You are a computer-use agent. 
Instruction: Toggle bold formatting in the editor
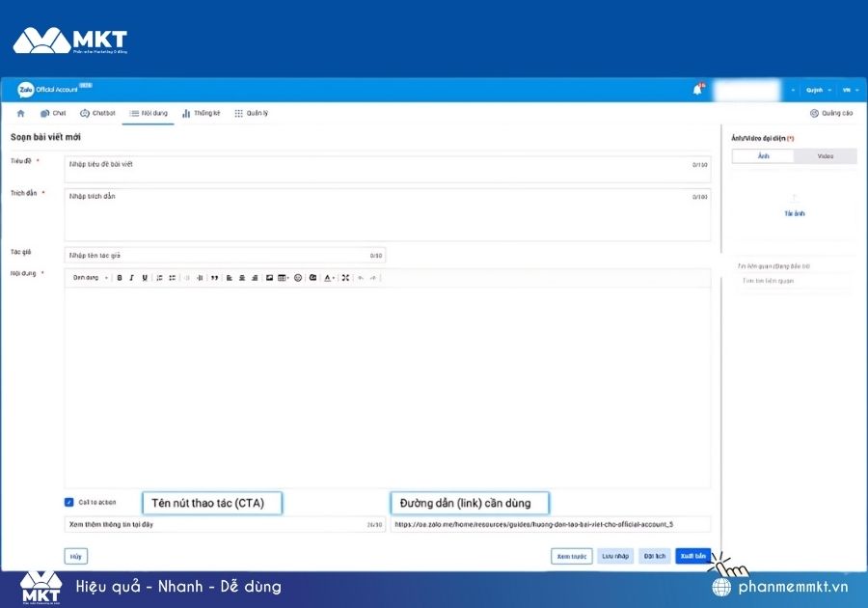[x=120, y=278]
